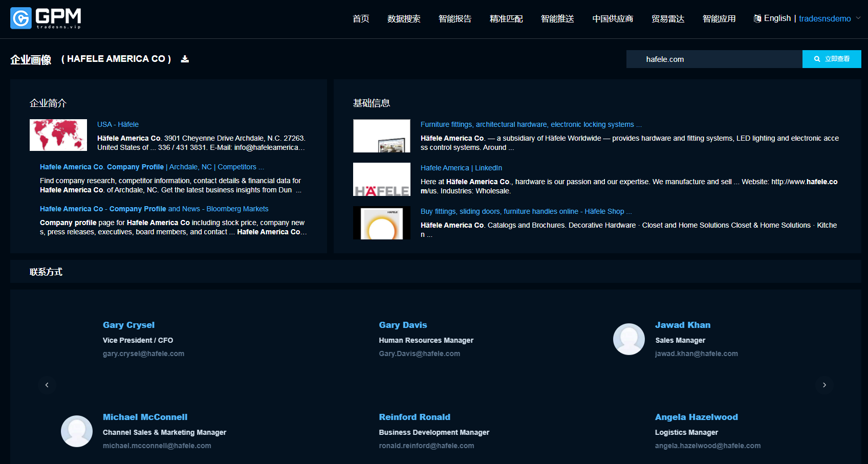Click Jawad Khan's avatar icon
Viewport: 868px width, 464px height.
point(629,339)
